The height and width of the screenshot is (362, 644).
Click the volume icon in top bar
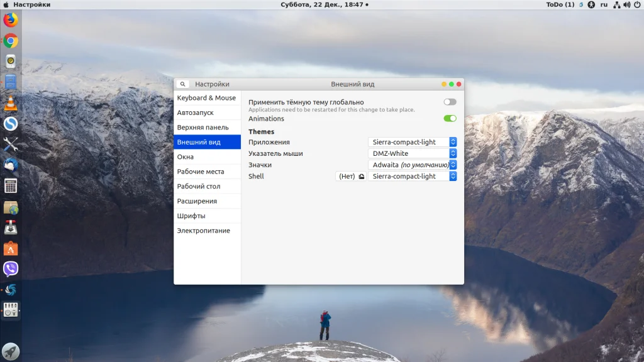point(627,4)
